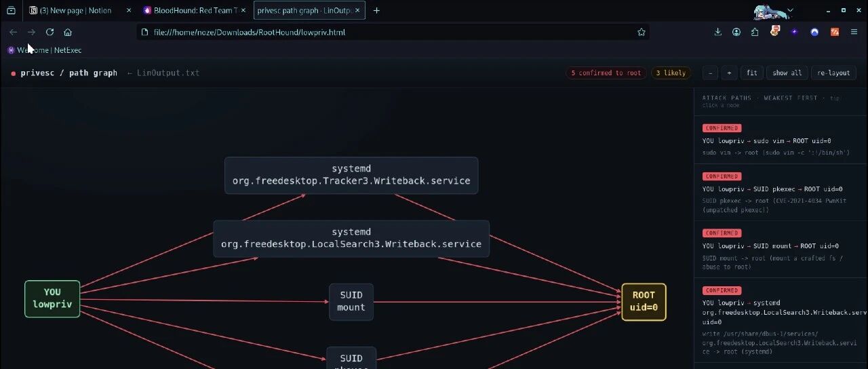This screenshot has height=369, width=868.
Task: Click the CONFIRMED badge above SUID pkexec path
Action: click(x=722, y=176)
